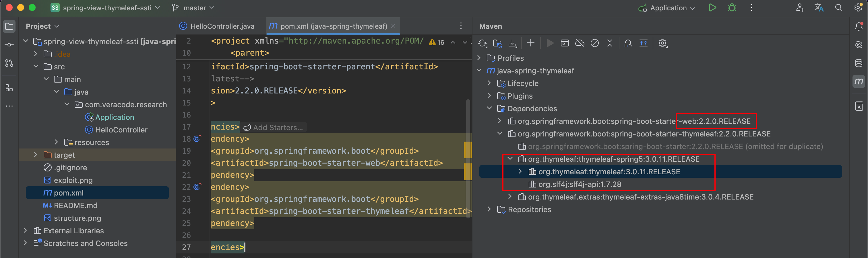Screen dimensions: 868x258
Task: Expand the .idea folder
Action: coord(36,54)
